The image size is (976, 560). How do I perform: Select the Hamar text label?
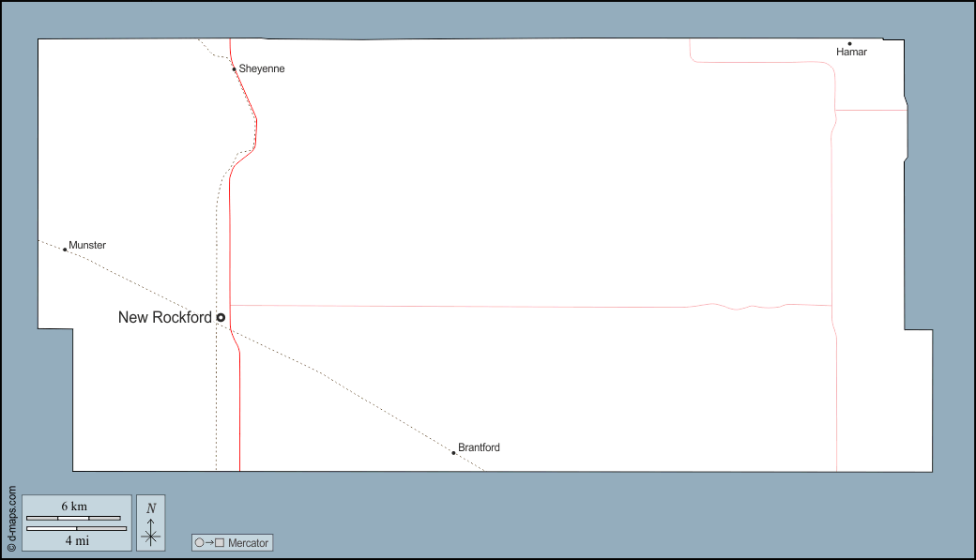tap(851, 53)
